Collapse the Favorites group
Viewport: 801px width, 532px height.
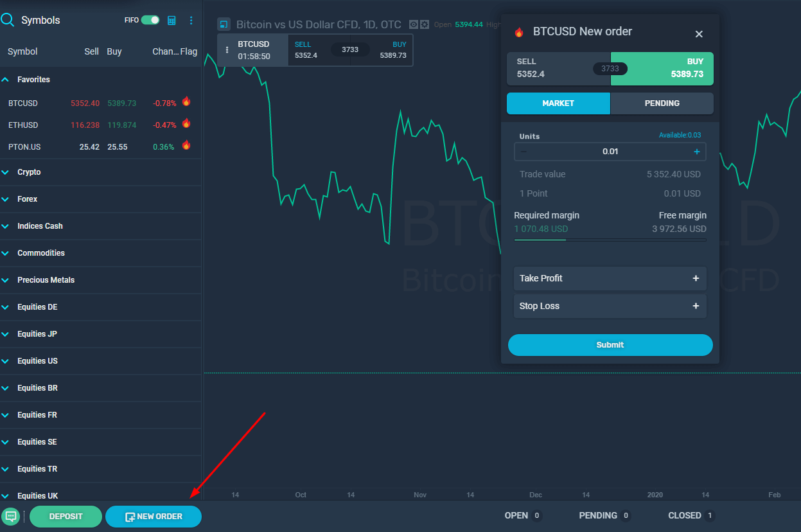pos(5,80)
